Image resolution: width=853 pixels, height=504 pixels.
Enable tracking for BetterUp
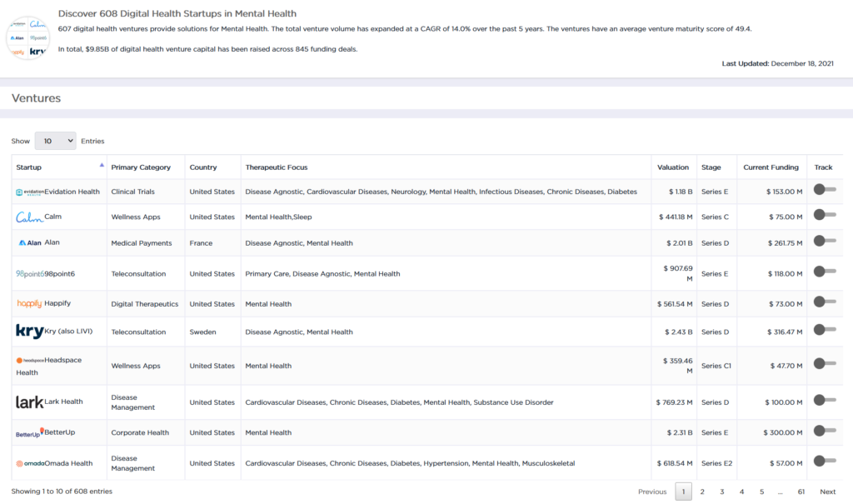(824, 431)
